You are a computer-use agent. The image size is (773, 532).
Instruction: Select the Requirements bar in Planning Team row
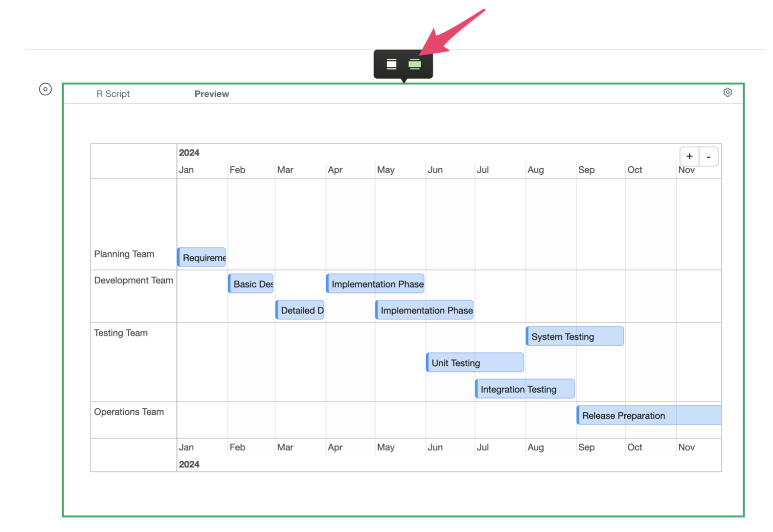pyautogui.click(x=201, y=257)
